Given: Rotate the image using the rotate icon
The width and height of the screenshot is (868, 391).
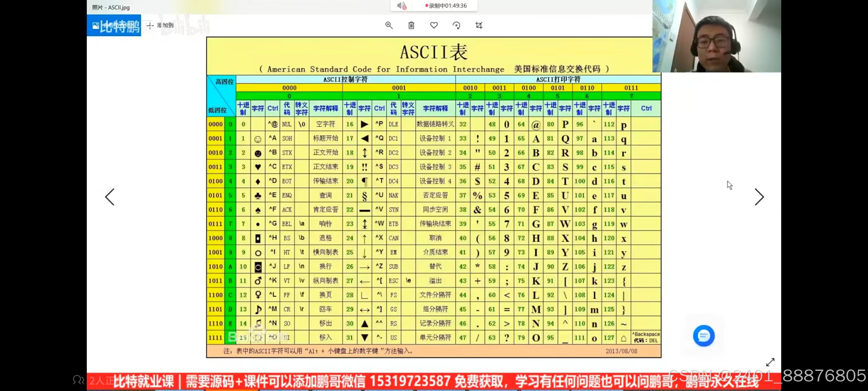Looking at the screenshot, I should coord(456,25).
